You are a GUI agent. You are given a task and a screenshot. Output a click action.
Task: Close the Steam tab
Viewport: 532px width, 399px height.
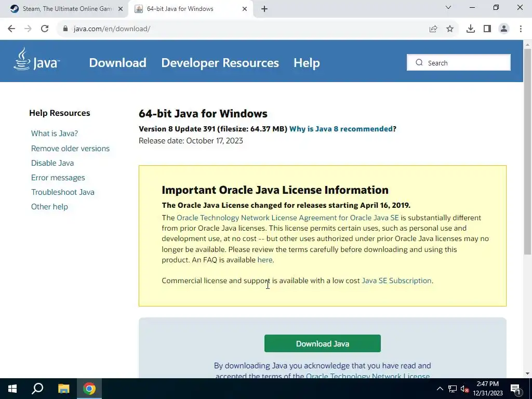[121, 9]
